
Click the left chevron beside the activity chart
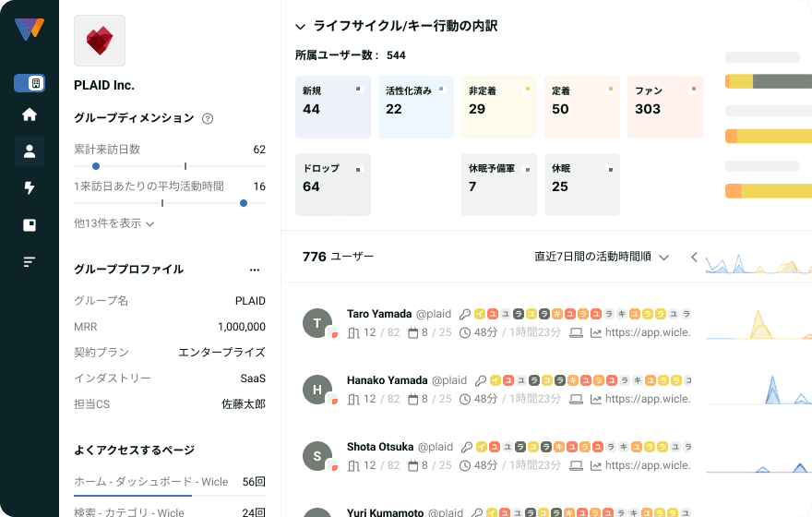tap(694, 257)
